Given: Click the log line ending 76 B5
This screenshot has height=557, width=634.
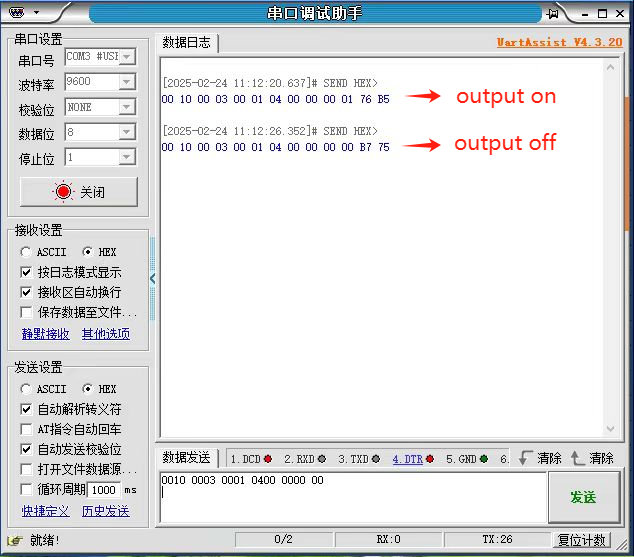Looking at the screenshot, I should coord(275,99).
